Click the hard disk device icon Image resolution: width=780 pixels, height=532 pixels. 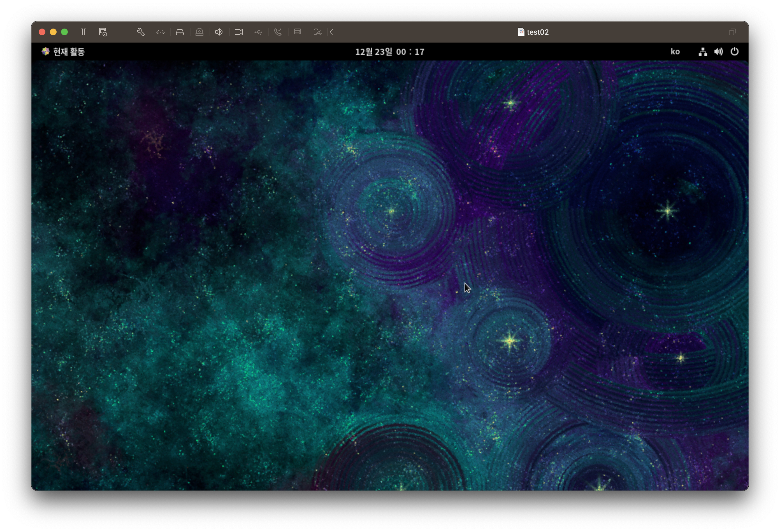point(180,32)
